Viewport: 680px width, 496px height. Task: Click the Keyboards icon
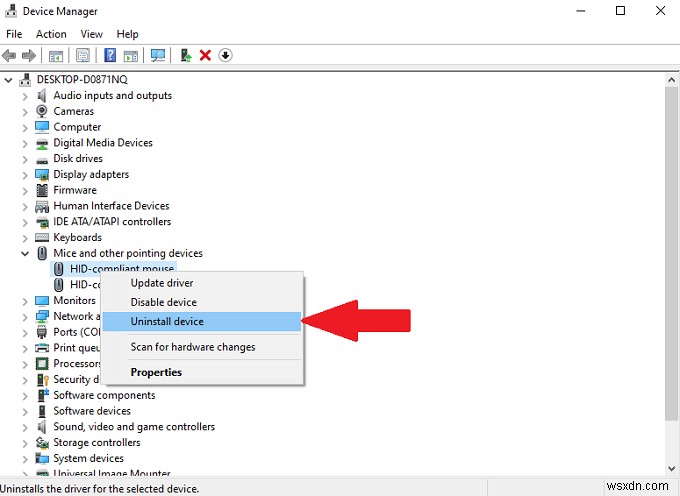click(x=42, y=238)
